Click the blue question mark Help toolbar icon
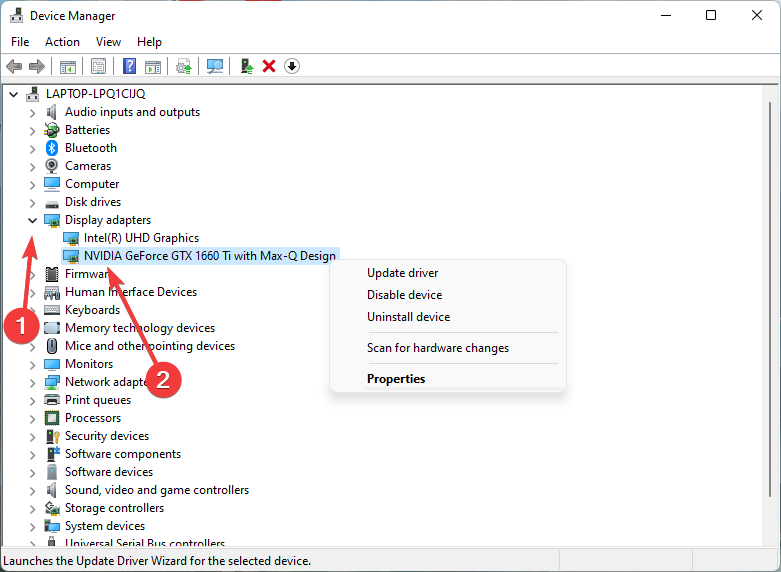The image size is (781, 572). click(x=130, y=66)
